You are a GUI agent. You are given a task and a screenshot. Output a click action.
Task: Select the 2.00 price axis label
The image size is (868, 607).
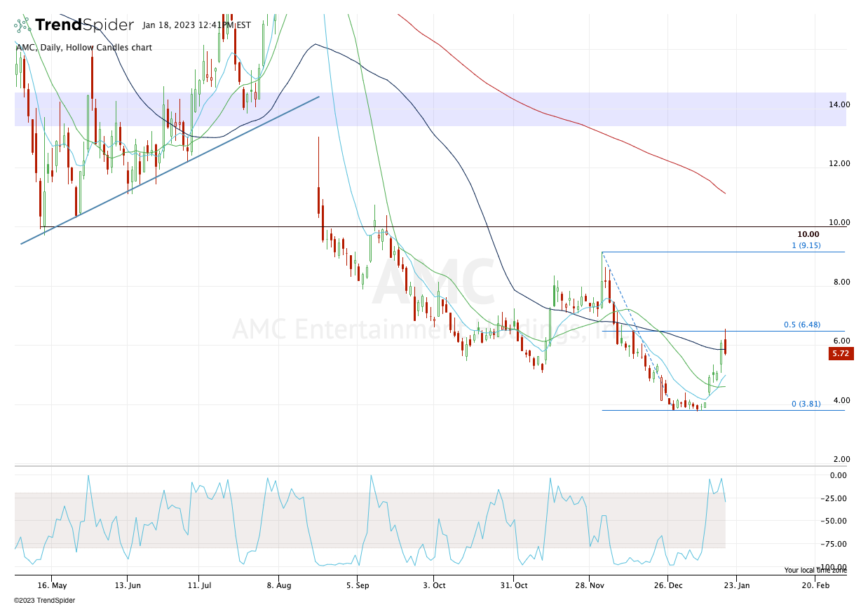click(x=841, y=459)
